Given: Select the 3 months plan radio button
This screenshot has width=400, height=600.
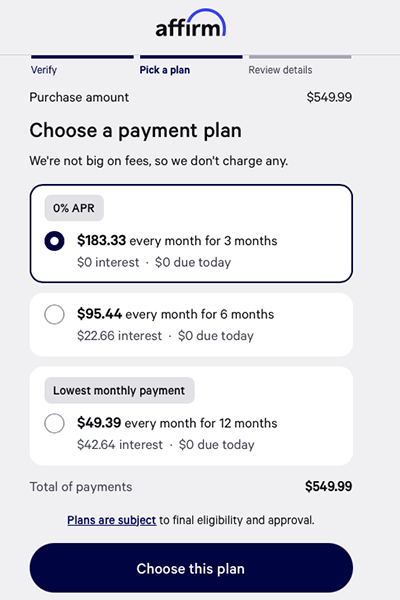Looking at the screenshot, I should pyautogui.click(x=54, y=241).
